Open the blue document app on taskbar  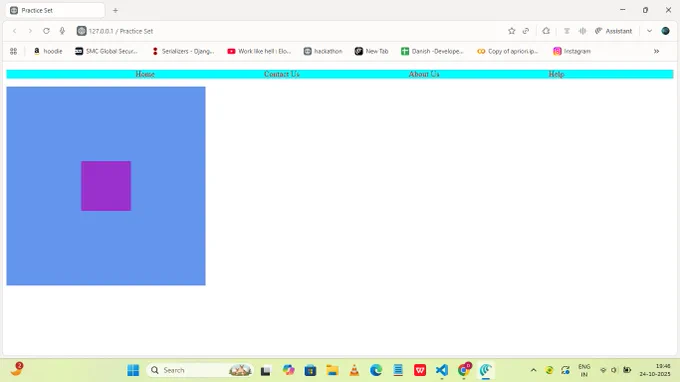coord(398,370)
